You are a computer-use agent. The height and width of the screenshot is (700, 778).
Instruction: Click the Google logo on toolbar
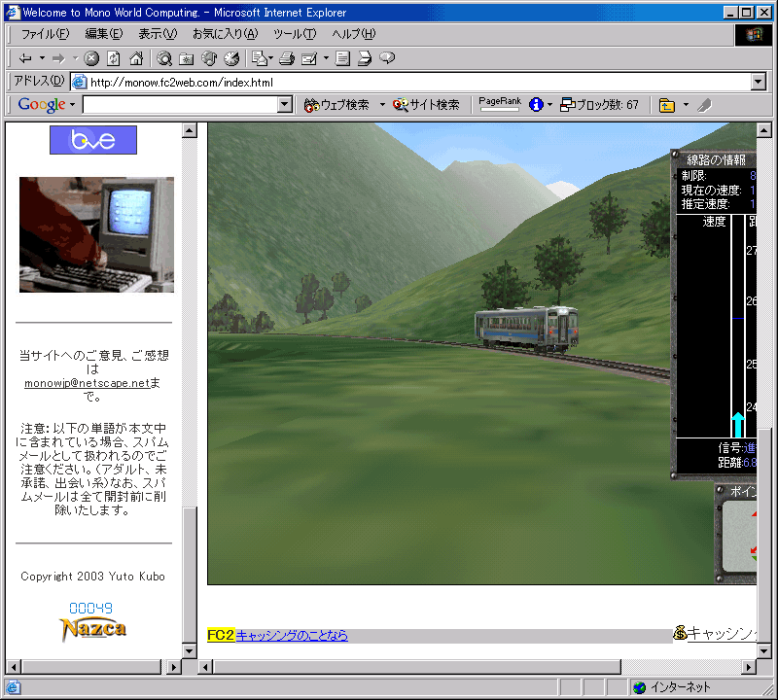click(x=42, y=104)
